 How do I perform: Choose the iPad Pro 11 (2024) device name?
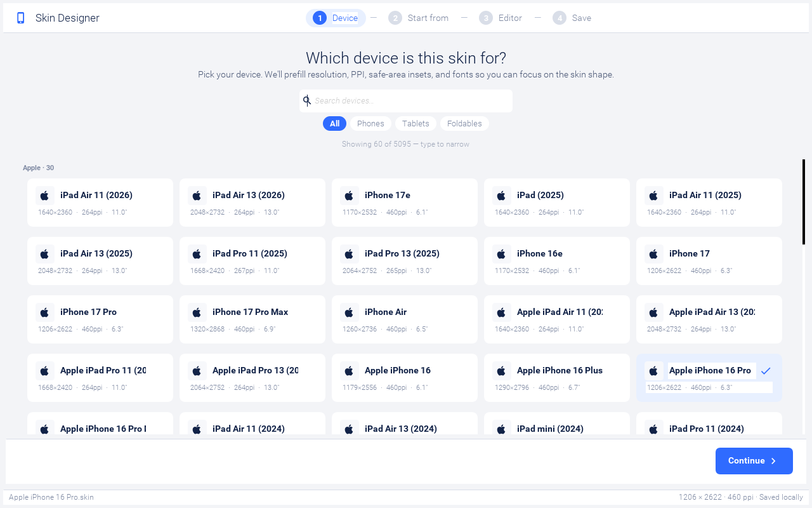point(707,429)
